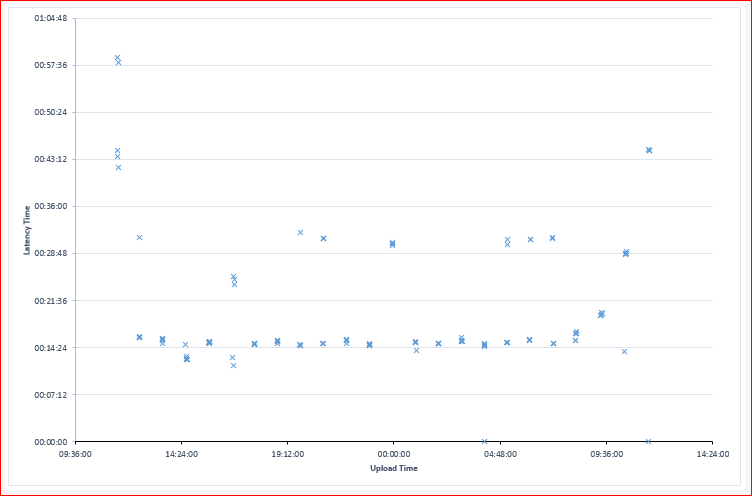Select the 00:36:00 latency axis label
This screenshot has width=752, height=496.
pos(50,206)
